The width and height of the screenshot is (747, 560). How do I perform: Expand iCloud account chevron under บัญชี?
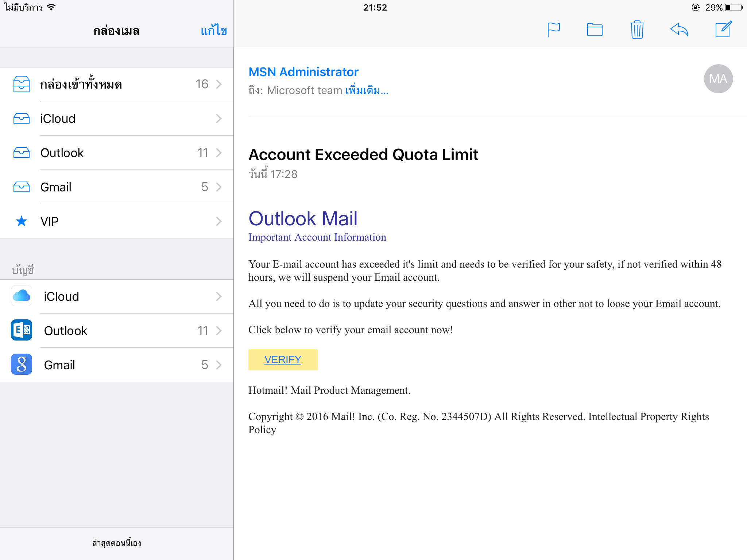[x=219, y=296]
